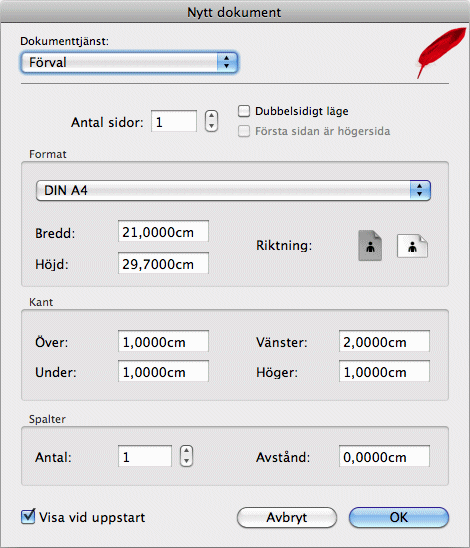Increase Spalter Antal with up arrow
Image resolution: width=470 pixels, height=548 pixels.
(187, 451)
